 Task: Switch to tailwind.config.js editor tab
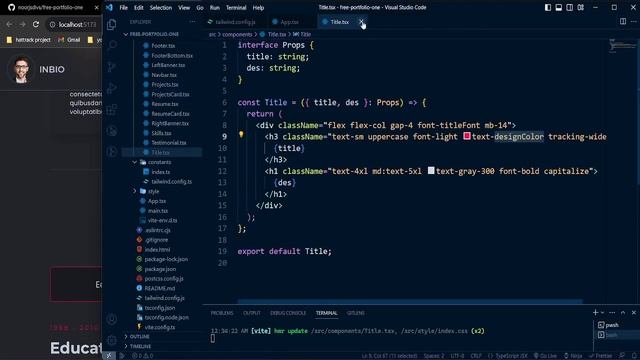[x=234, y=22]
